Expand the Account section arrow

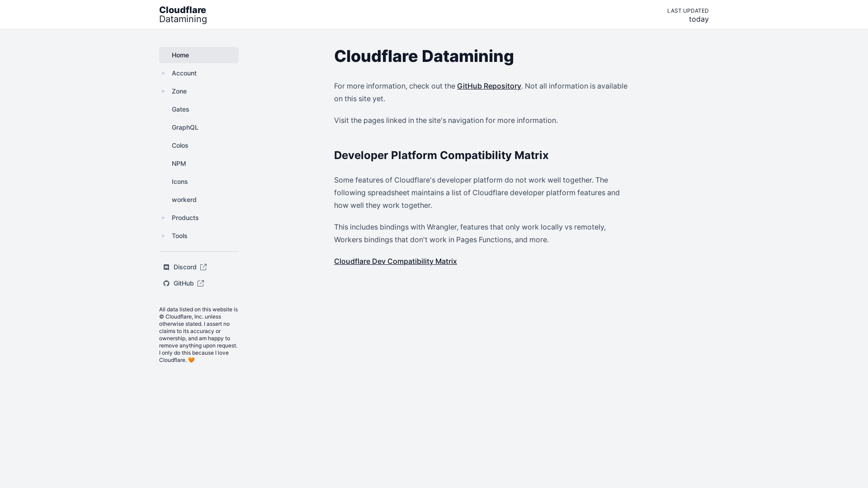(x=164, y=73)
